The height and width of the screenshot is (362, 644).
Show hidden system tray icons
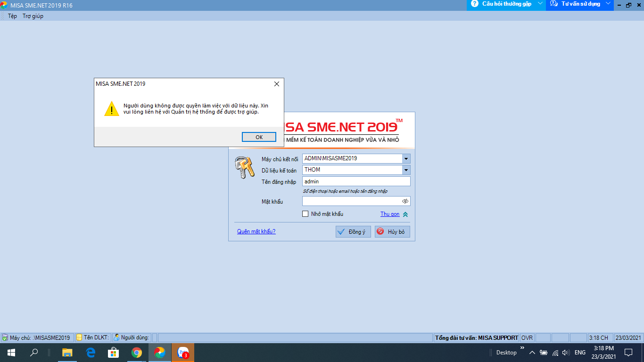click(x=532, y=353)
